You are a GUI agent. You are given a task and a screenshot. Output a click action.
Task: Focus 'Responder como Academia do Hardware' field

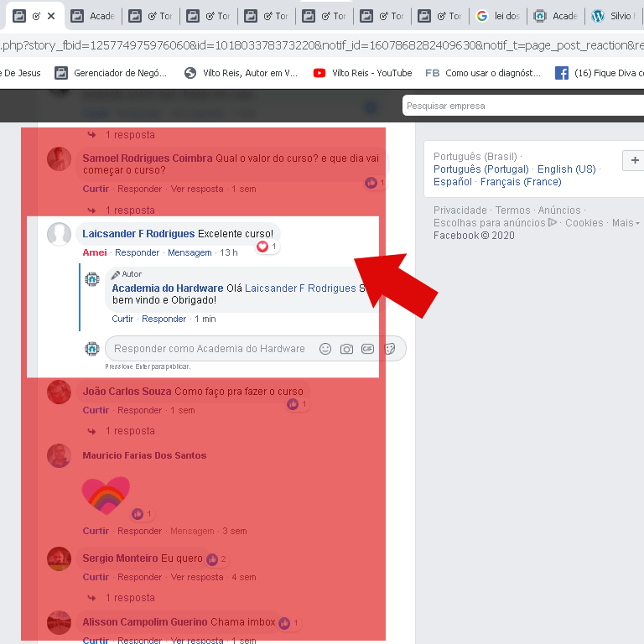pos(210,349)
